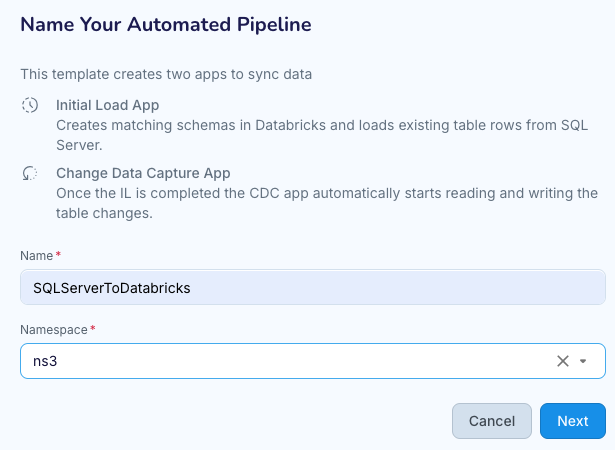The image size is (615, 450).
Task: Click the red asterisk beside Namespace
Action: pyautogui.click(x=93, y=329)
